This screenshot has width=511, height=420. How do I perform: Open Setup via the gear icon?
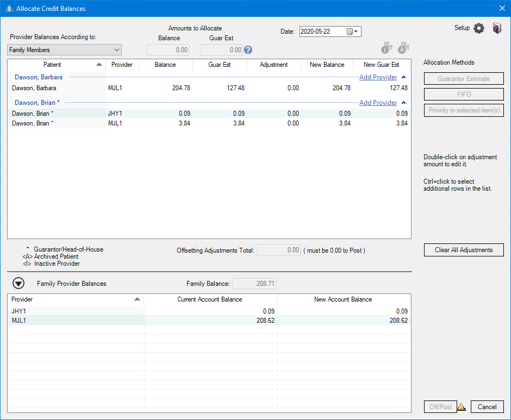(x=478, y=28)
